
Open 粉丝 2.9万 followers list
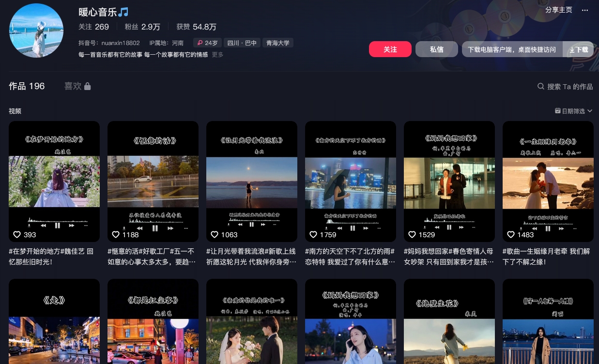142,27
